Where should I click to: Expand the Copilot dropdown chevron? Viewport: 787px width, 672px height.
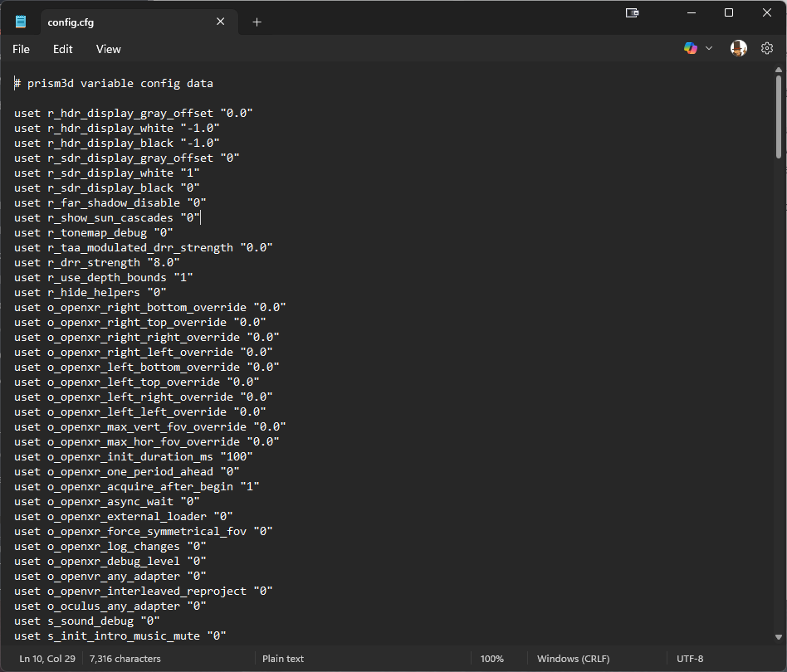tap(709, 49)
